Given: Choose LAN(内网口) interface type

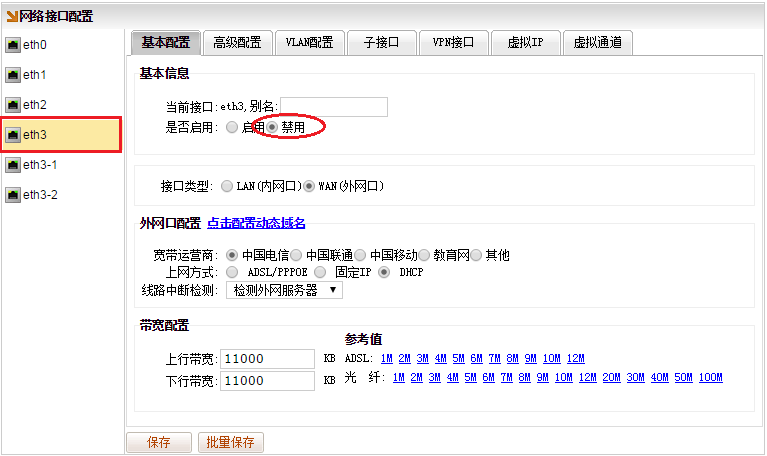Looking at the screenshot, I should (x=227, y=186).
